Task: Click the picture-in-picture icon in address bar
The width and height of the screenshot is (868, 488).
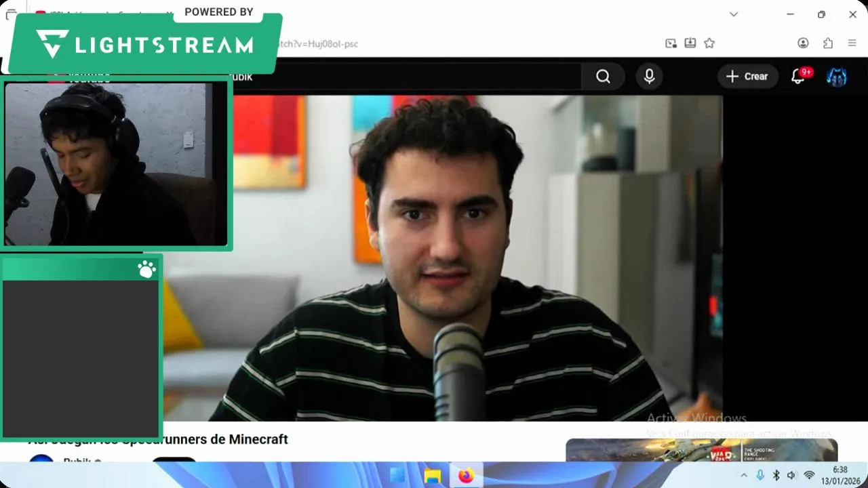Action: (x=671, y=43)
